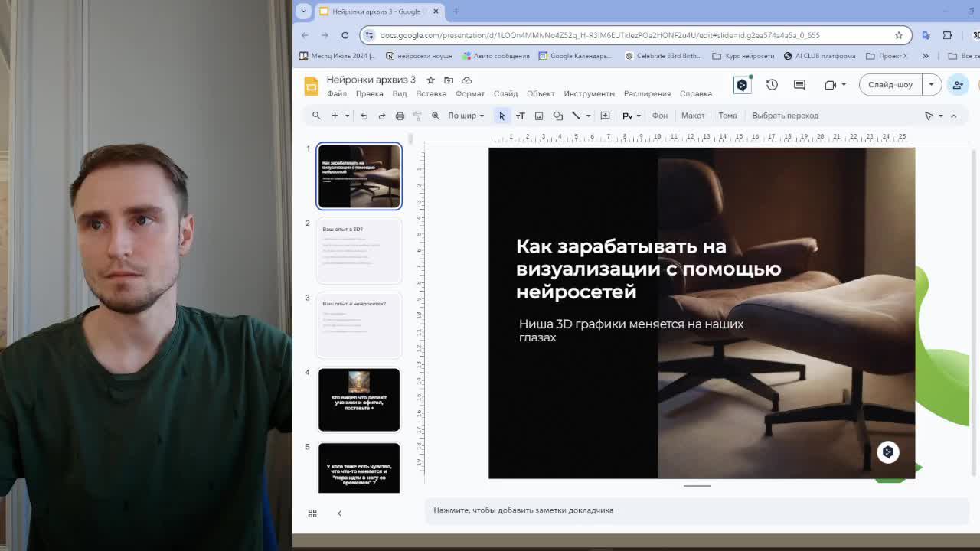The width and height of the screenshot is (980, 551).
Task: Open the Файл menu
Action: point(337,93)
